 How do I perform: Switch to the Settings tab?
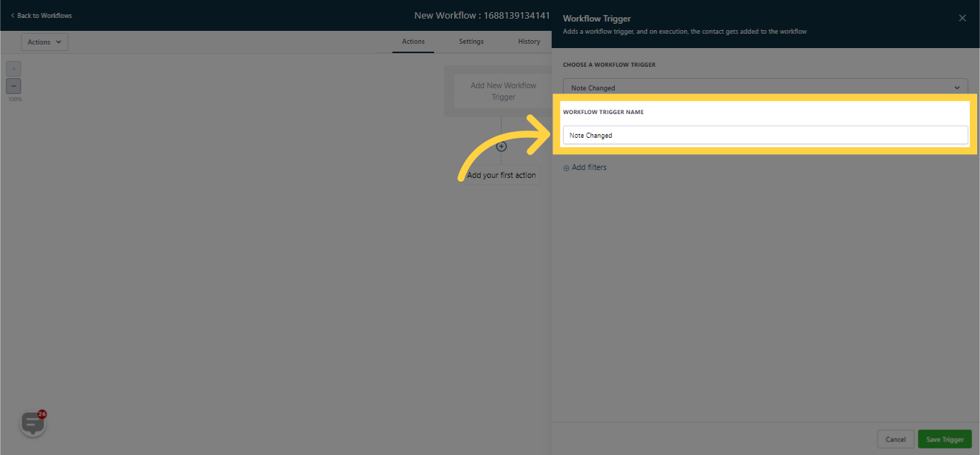tap(471, 42)
